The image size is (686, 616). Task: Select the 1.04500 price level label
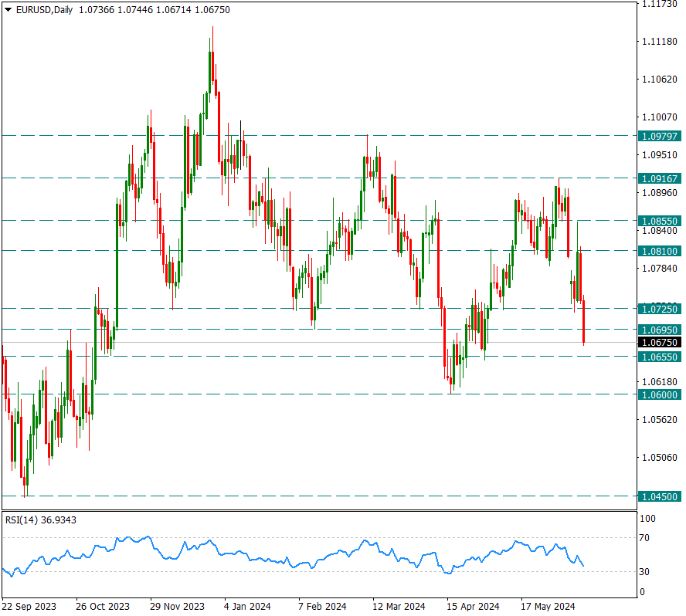point(659,496)
